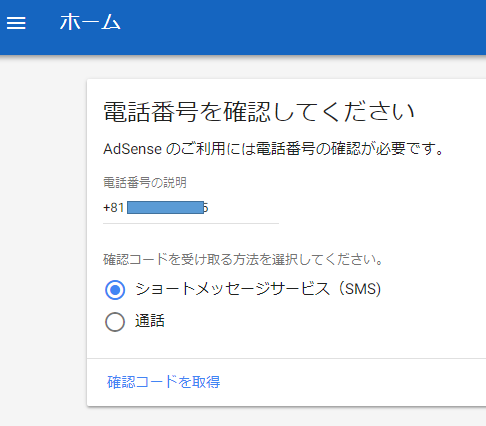
Task: Select the ショートメッセージサービス (SMS) radio button
Action: (115, 290)
